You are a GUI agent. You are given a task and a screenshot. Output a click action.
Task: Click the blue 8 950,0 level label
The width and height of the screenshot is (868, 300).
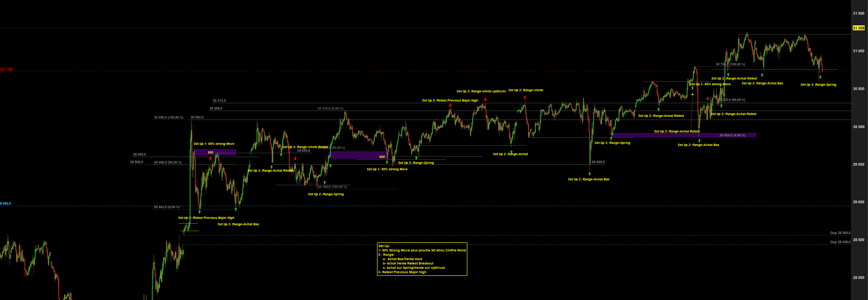(x=5, y=204)
